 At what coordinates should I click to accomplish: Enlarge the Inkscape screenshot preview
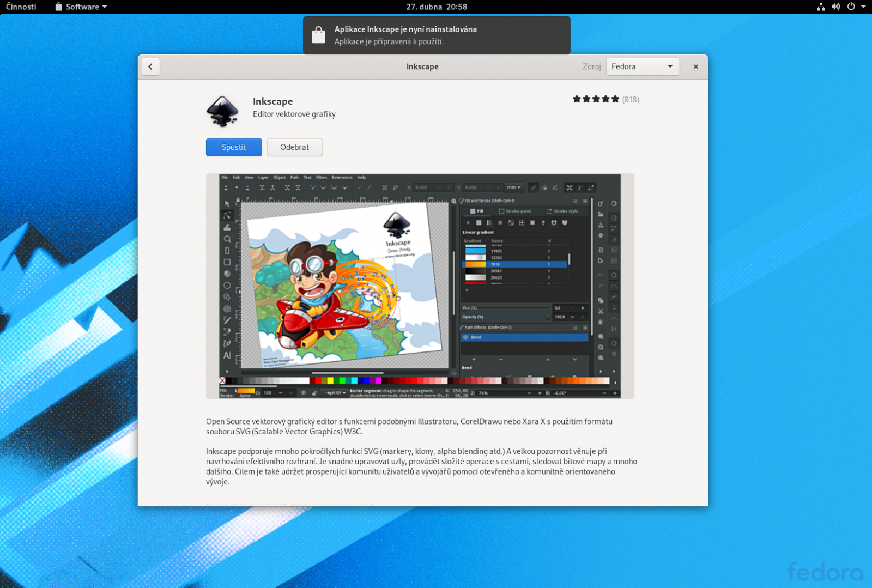pos(420,286)
